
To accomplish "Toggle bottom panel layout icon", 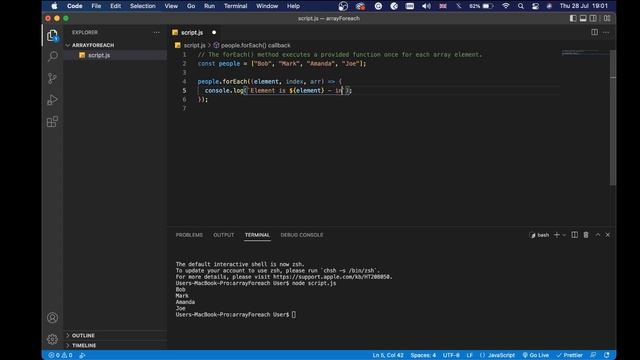I will tap(583, 18).
